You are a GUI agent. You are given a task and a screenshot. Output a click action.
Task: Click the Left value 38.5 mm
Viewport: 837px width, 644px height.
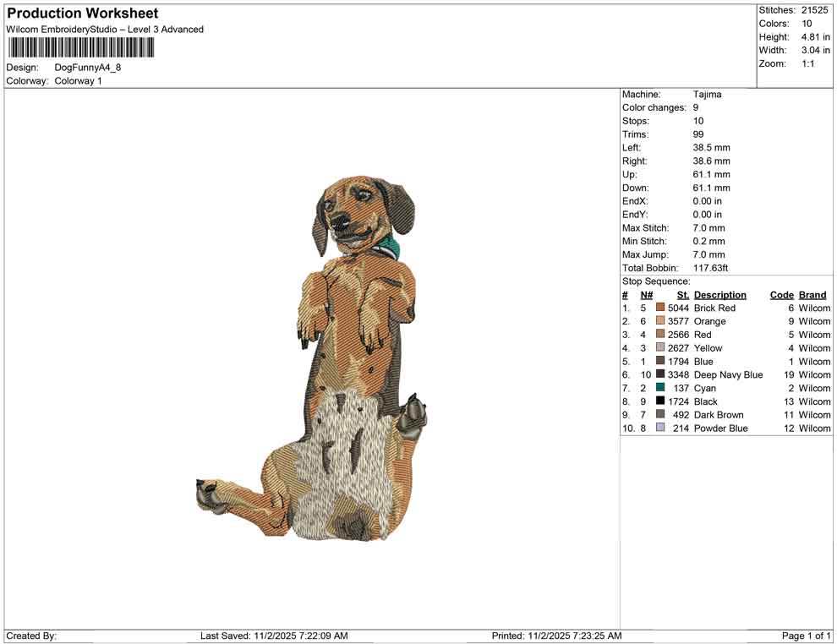pos(712,148)
